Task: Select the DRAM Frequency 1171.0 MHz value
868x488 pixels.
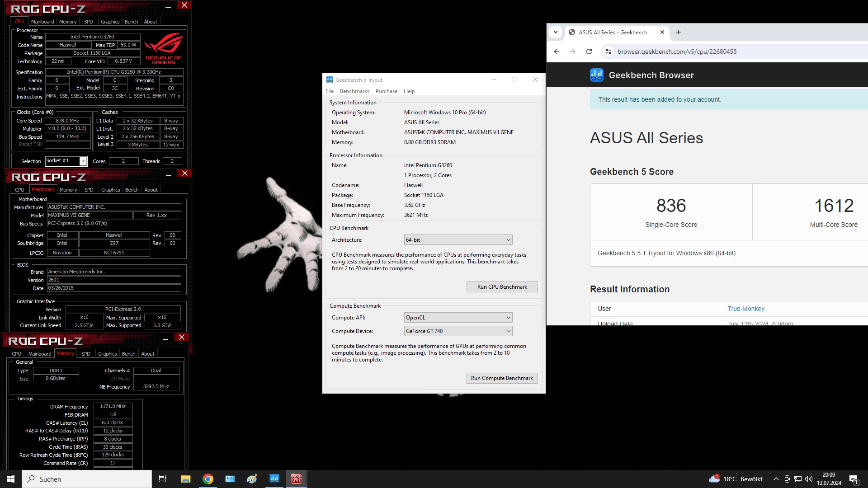Action: click(x=113, y=407)
